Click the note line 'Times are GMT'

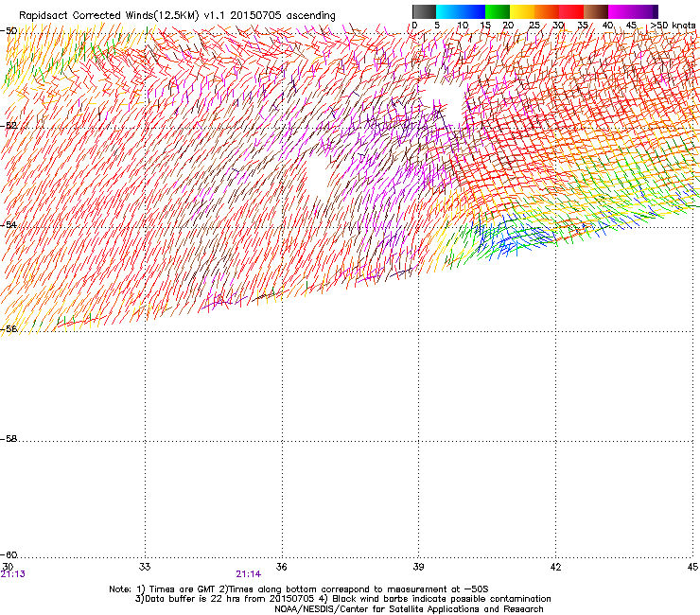tap(299, 589)
